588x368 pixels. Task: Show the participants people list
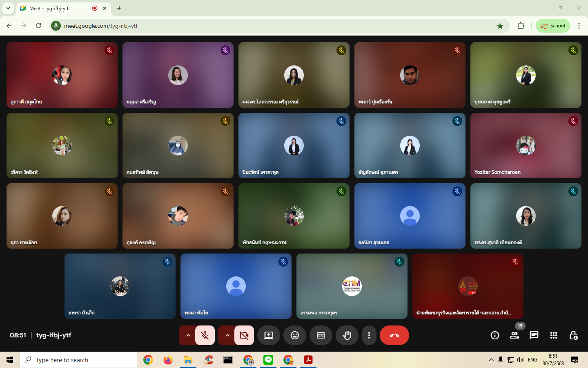[x=514, y=335]
